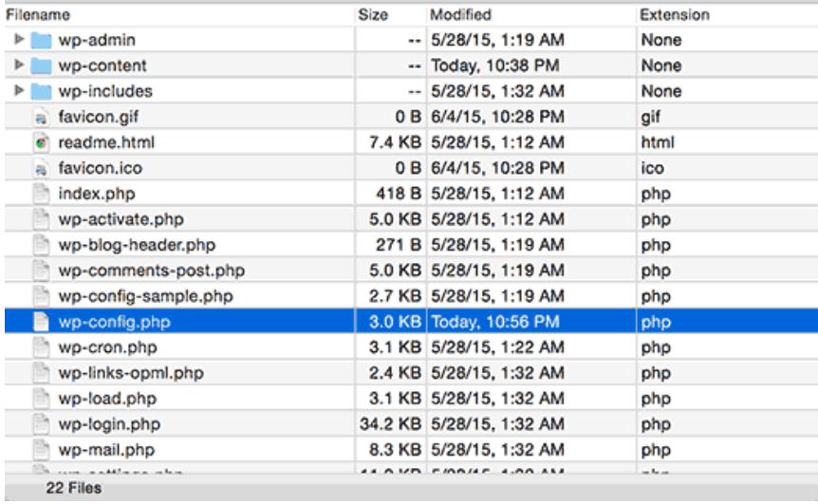Screen dimensions: 818x504
Task: Click the readme.html browser file icon
Action: tap(41, 142)
